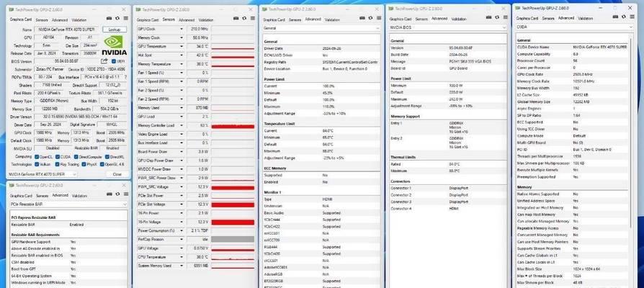Open GPU Temperature sensor dropdown arrow
Viewport: 644px width, 288px height.
(181, 47)
